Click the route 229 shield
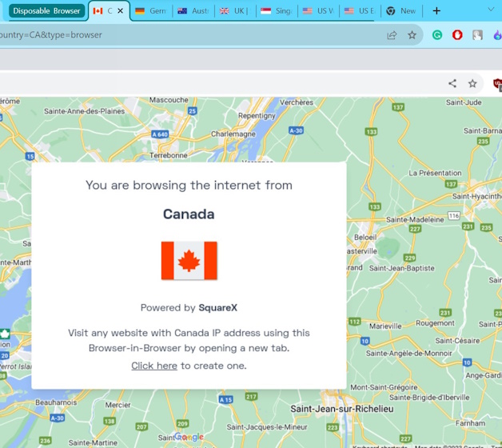Screen dimensions: 502x448 tap(410, 258)
